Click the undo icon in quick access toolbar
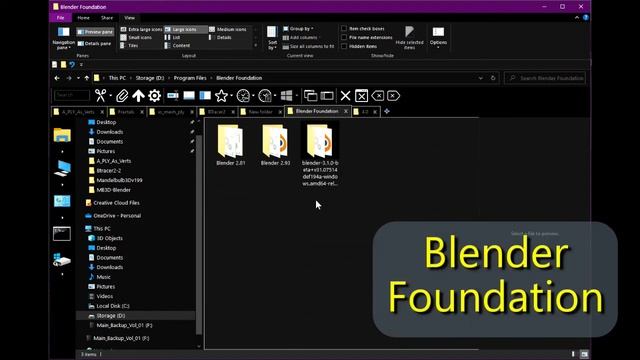Image resolution: width=640 pixels, height=360 pixels. coord(72,64)
